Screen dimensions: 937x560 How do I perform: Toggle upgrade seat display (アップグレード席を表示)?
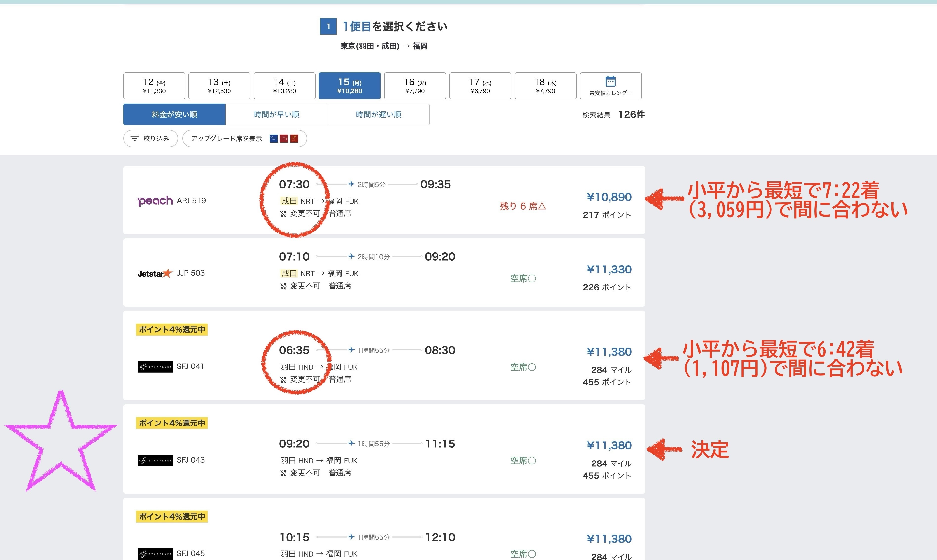coord(227,138)
